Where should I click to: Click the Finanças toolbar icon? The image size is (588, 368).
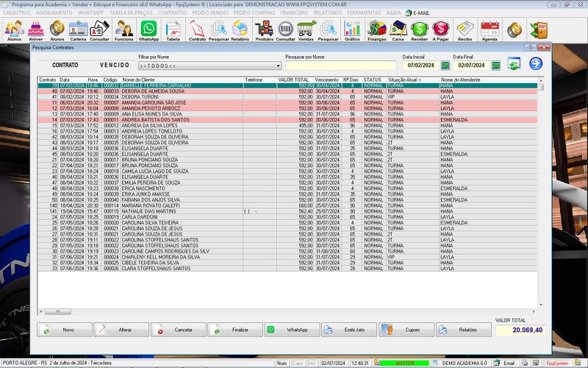pos(377,29)
